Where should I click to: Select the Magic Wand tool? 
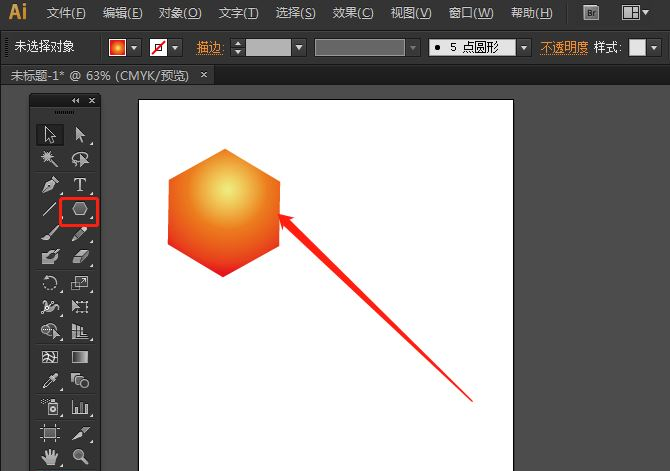point(50,159)
